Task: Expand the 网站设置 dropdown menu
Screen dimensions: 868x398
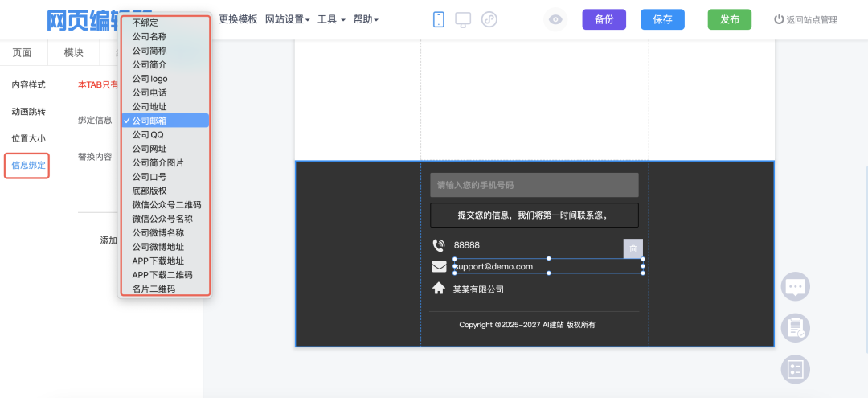Action: tap(287, 19)
